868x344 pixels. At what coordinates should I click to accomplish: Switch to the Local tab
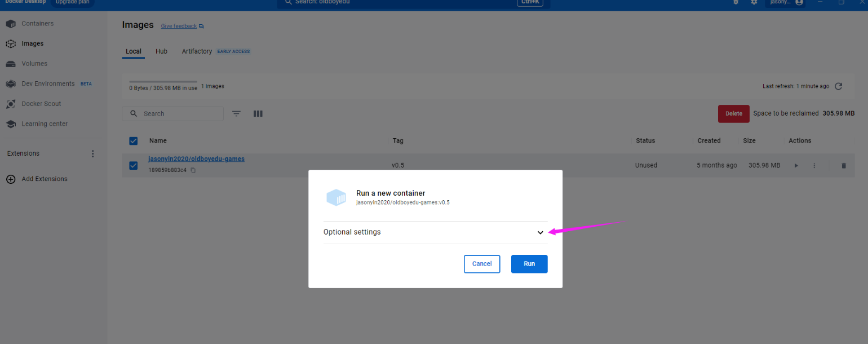coord(134,51)
